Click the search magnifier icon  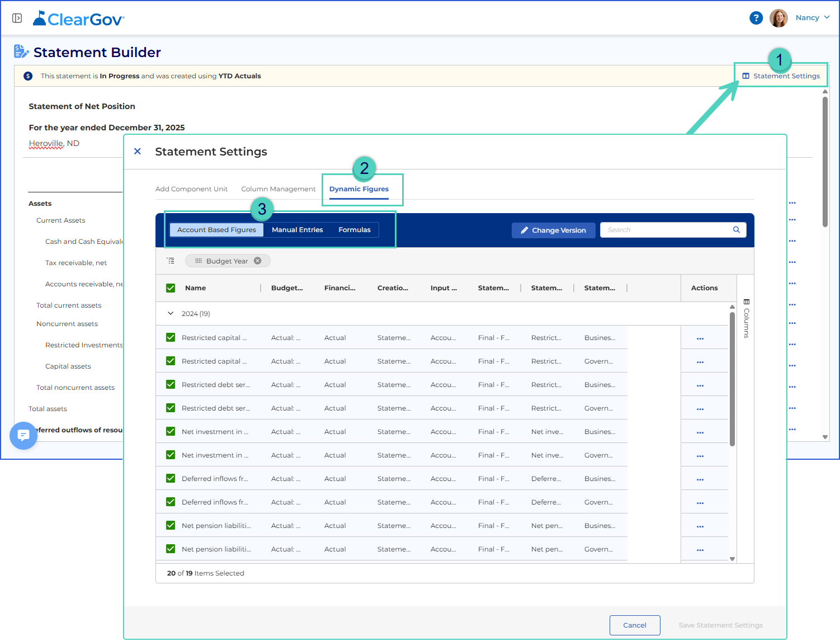point(737,230)
